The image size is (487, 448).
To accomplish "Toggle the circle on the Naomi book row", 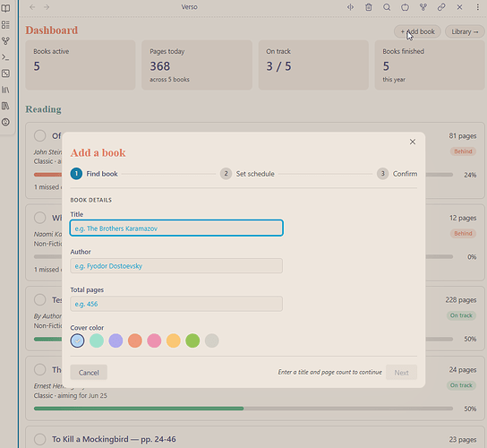I will point(39,218).
